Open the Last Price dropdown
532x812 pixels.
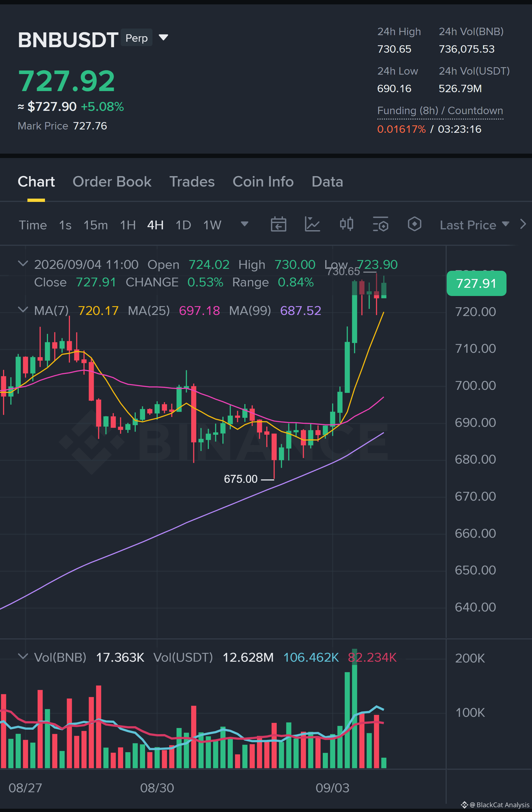(474, 225)
